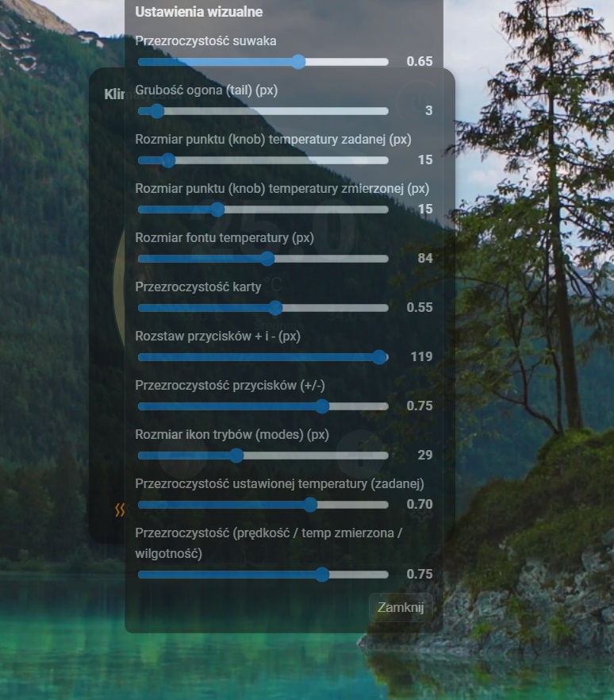Adjust the Przezroczystość przycisków (+/-) slider

(x=263, y=406)
